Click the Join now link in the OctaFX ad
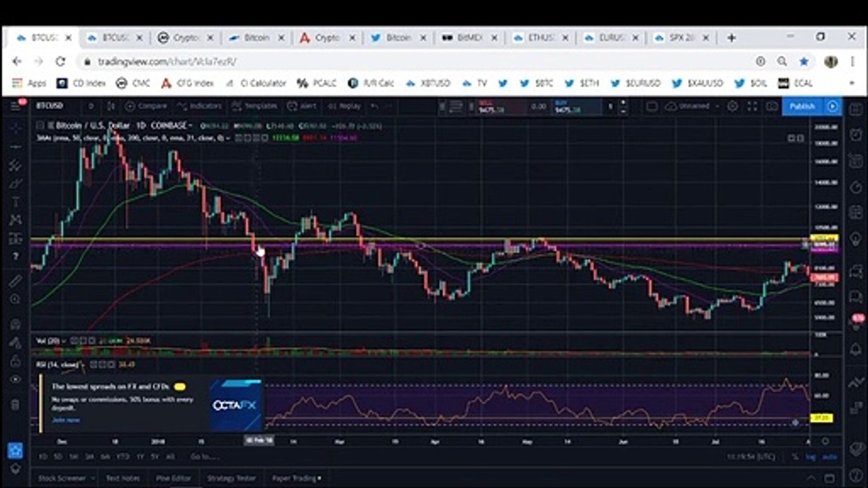868x488 pixels. pyautogui.click(x=66, y=420)
